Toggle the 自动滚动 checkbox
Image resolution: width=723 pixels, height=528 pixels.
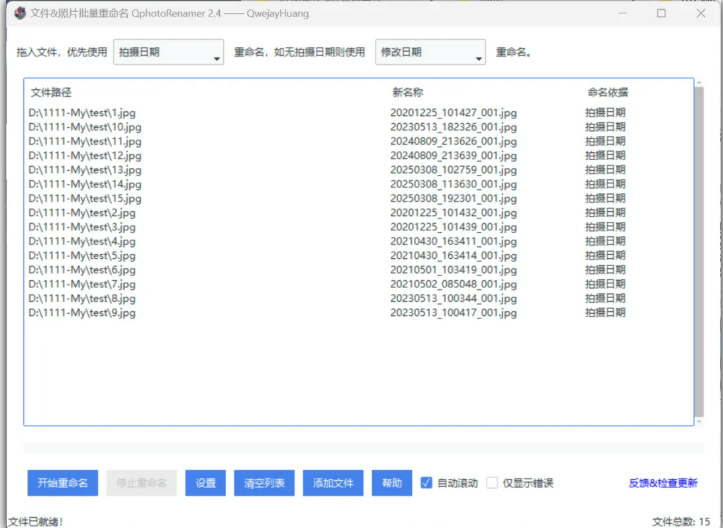pyautogui.click(x=427, y=483)
